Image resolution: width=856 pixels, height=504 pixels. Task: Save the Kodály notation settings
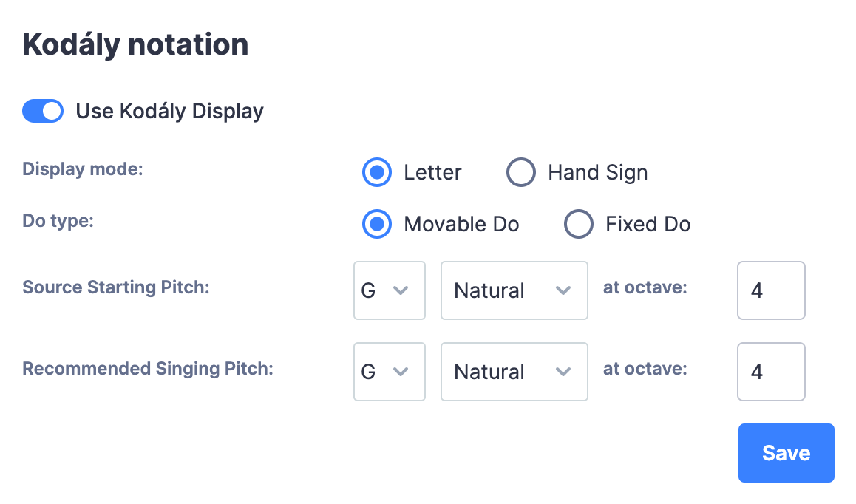pos(786,453)
